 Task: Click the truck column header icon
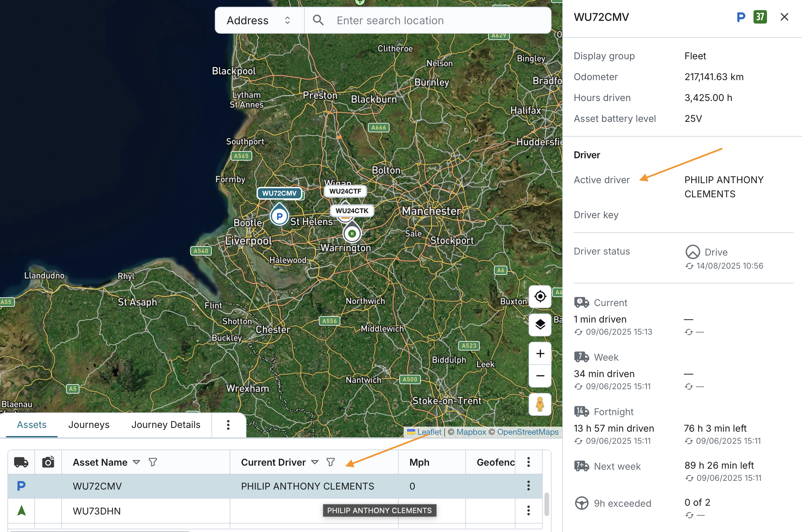tap(21, 462)
